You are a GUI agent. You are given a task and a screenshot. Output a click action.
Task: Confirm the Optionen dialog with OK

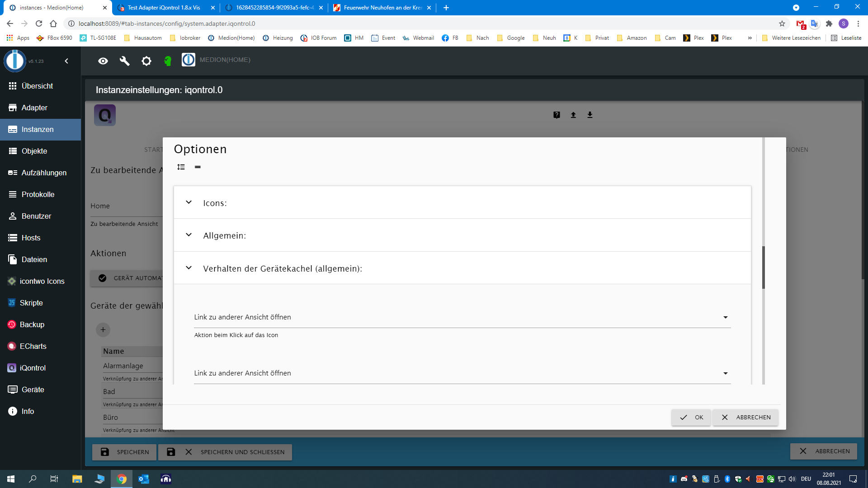point(691,418)
